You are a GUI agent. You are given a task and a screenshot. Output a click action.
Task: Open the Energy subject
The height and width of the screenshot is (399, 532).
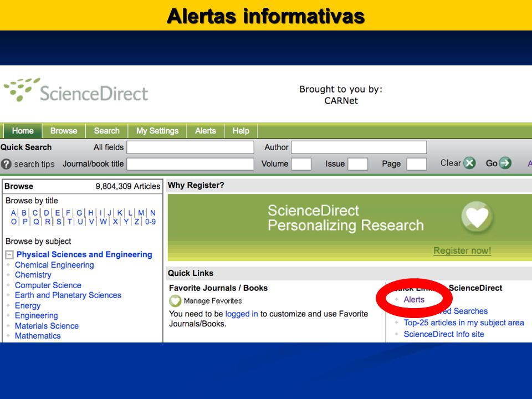coord(28,306)
